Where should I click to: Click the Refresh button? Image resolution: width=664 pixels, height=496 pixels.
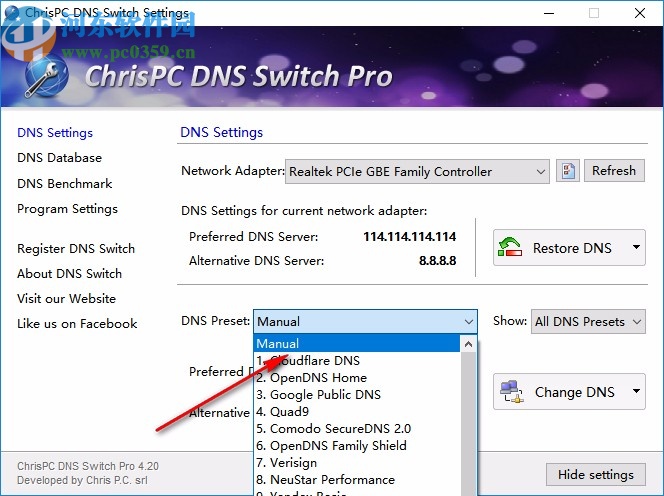[x=614, y=171]
